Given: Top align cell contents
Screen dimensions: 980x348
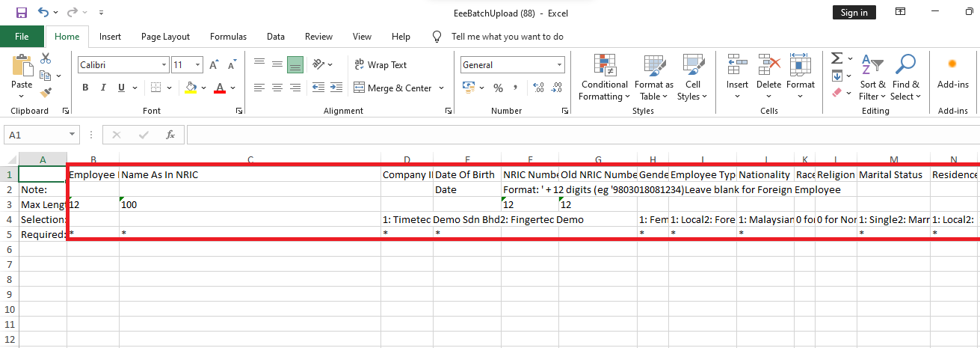Looking at the screenshot, I should tap(259, 64).
